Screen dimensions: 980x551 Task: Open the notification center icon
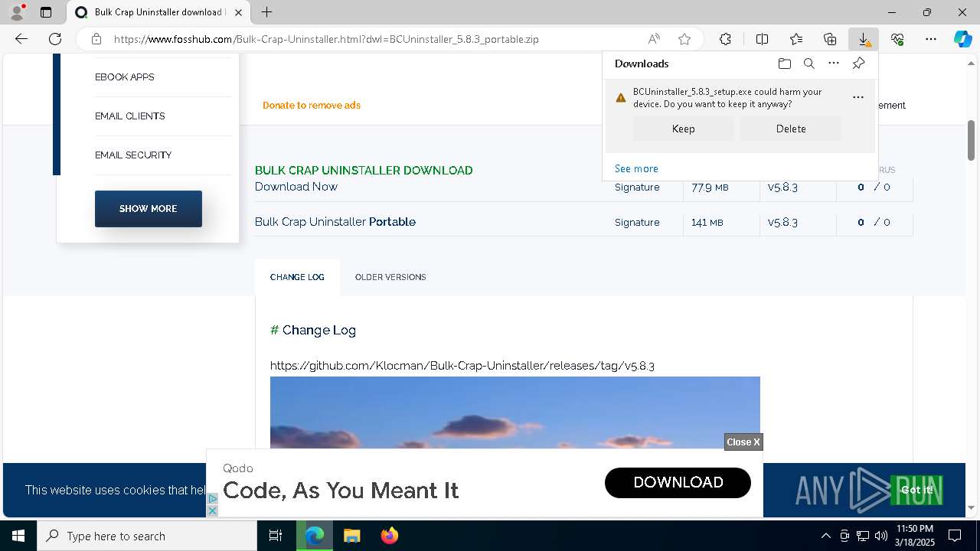pyautogui.click(x=955, y=536)
